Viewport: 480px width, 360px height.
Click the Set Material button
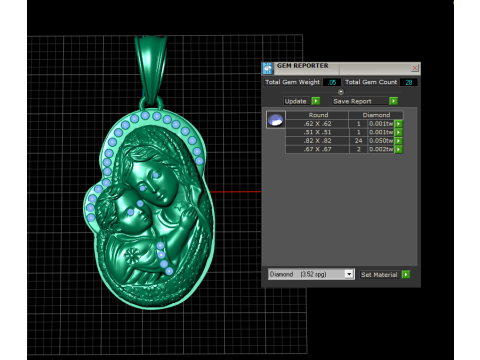point(380,275)
